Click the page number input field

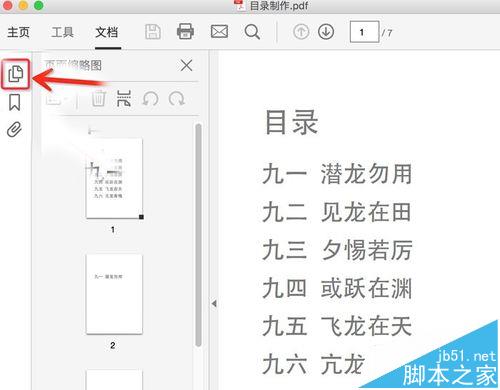(364, 32)
